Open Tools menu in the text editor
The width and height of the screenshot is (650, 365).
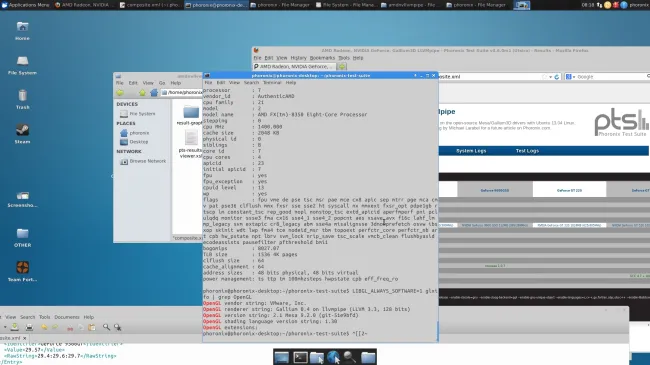pyautogui.click(x=44, y=317)
